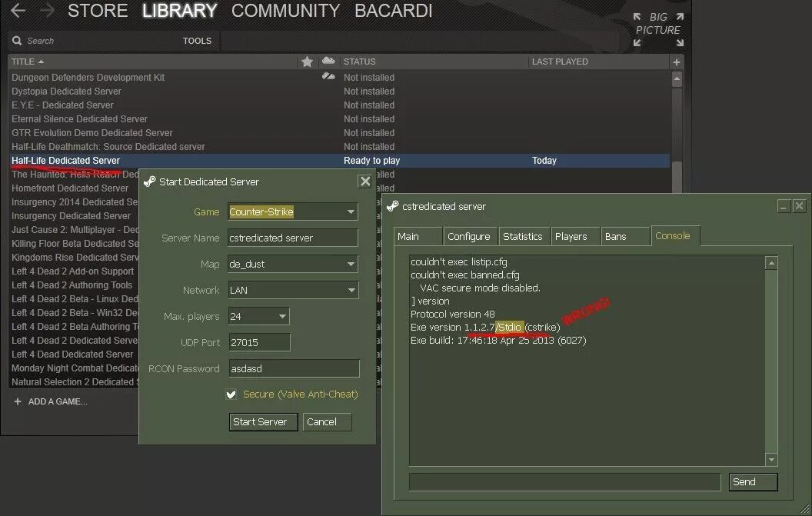Click the Server Name input field

pos(293,238)
